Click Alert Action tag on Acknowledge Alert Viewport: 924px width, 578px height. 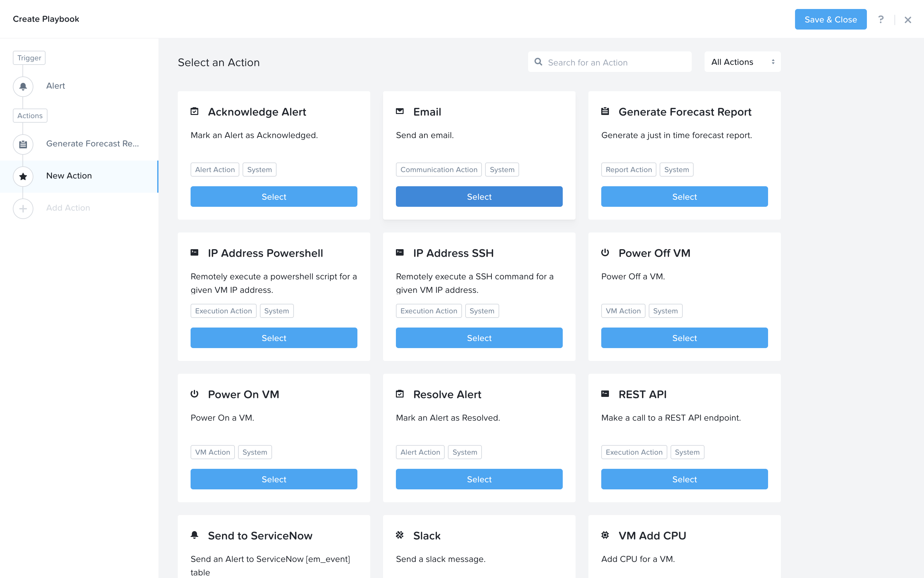click(x=215, y=170)
